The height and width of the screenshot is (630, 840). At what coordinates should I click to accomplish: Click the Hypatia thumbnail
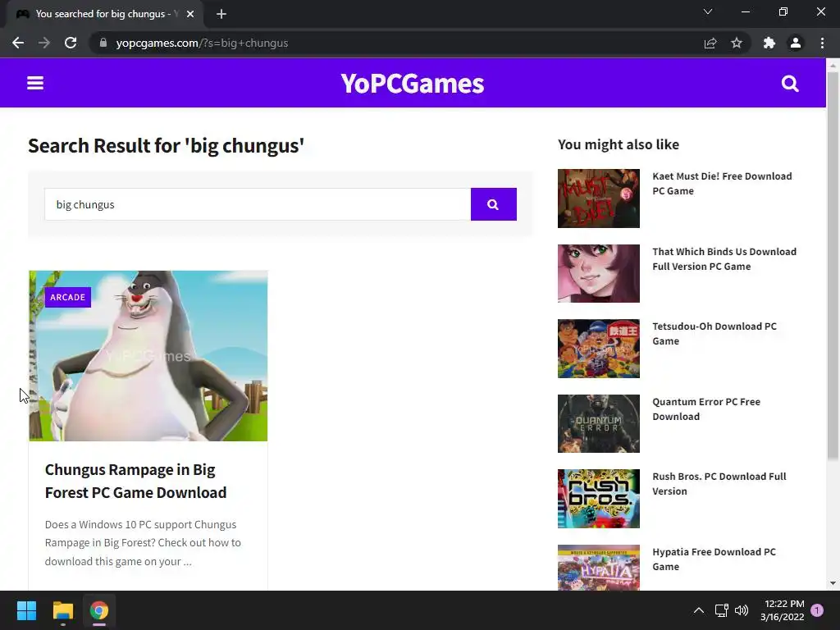598,568
